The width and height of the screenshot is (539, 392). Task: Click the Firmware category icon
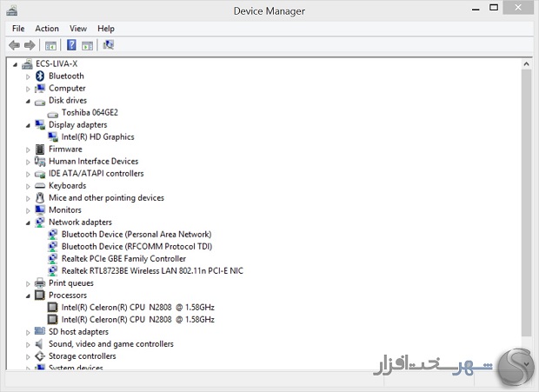click(40, 149)
